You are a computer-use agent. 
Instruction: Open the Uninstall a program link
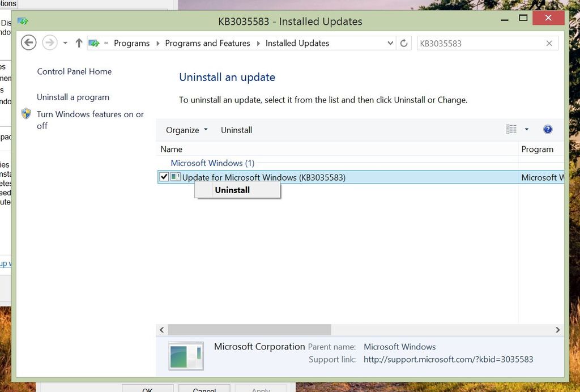[72, 97]
